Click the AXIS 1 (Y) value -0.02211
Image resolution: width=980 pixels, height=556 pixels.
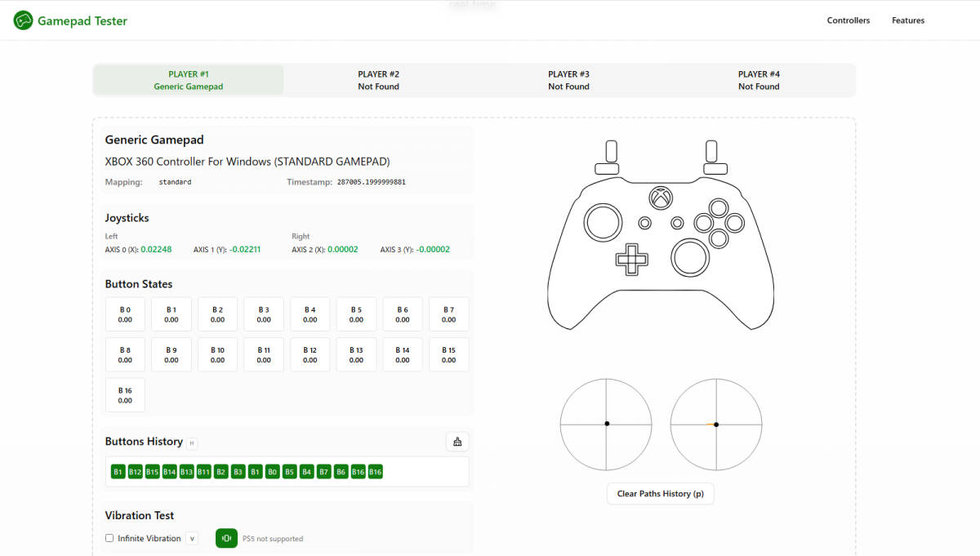click(244, 250)
